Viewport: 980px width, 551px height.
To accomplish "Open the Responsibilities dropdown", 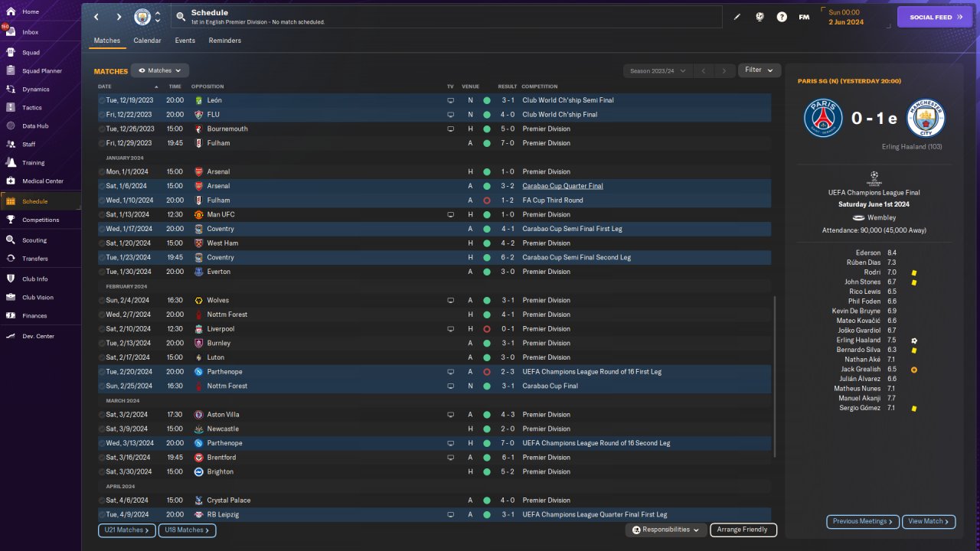I will [x=665, y=530].
